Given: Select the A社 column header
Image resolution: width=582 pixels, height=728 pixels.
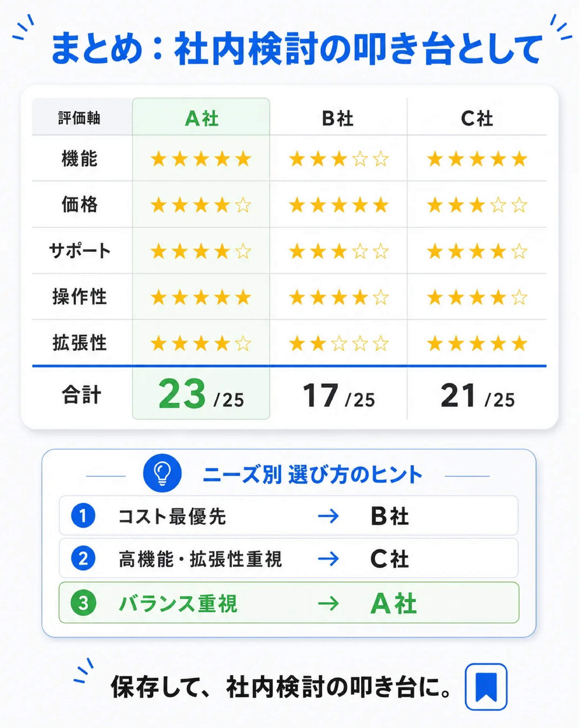Looking at the screenshot, I should click(x=202, y=118).
